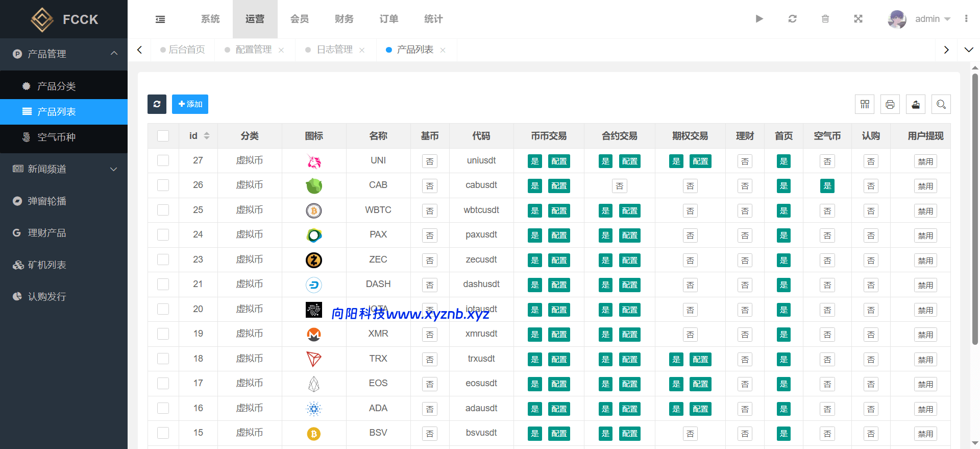980x449 pixels.
Task: Click the XMR coin icon
Action: pyautogui.click(x=314, y=335)
